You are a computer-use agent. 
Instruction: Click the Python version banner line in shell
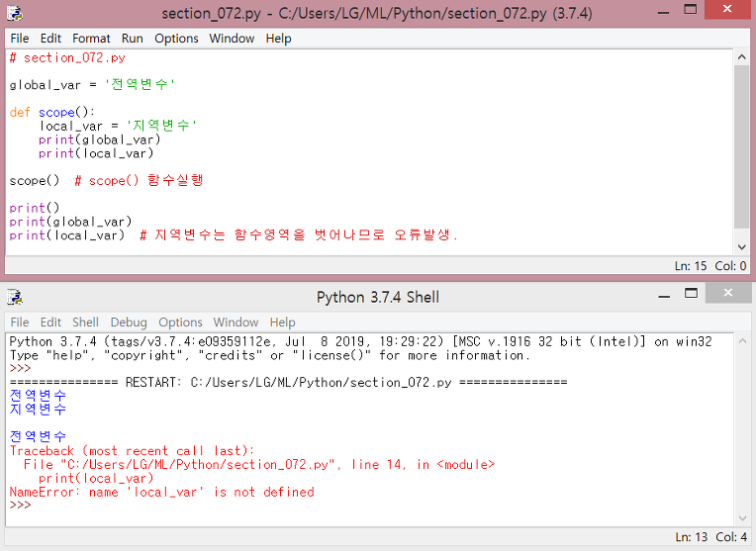click(x=360, y=342)
